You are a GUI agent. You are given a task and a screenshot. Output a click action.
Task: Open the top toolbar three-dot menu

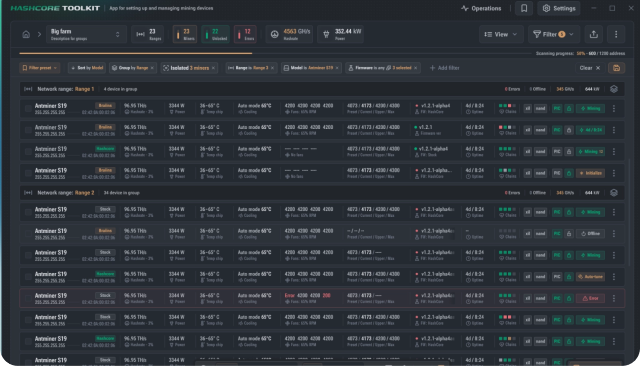[616, 34]
